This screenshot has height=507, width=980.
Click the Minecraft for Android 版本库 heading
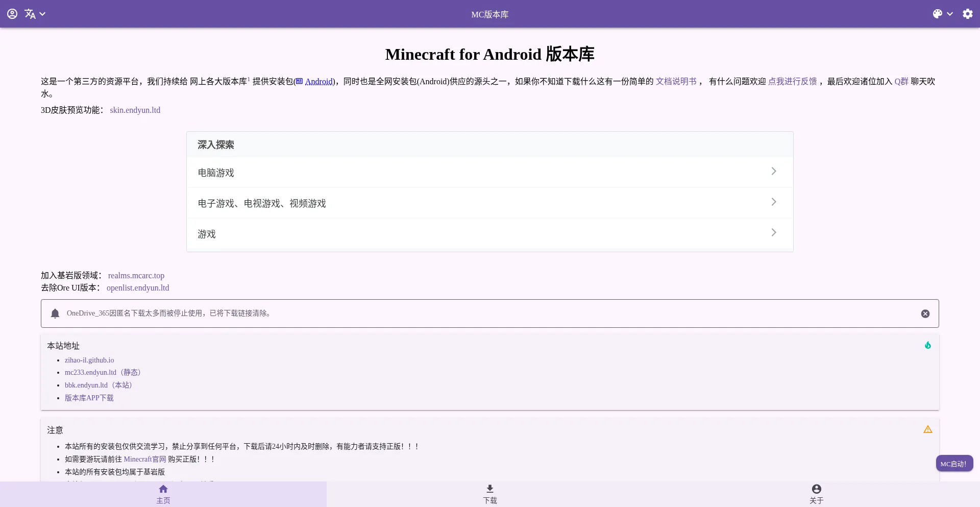(x=490, y=54)
